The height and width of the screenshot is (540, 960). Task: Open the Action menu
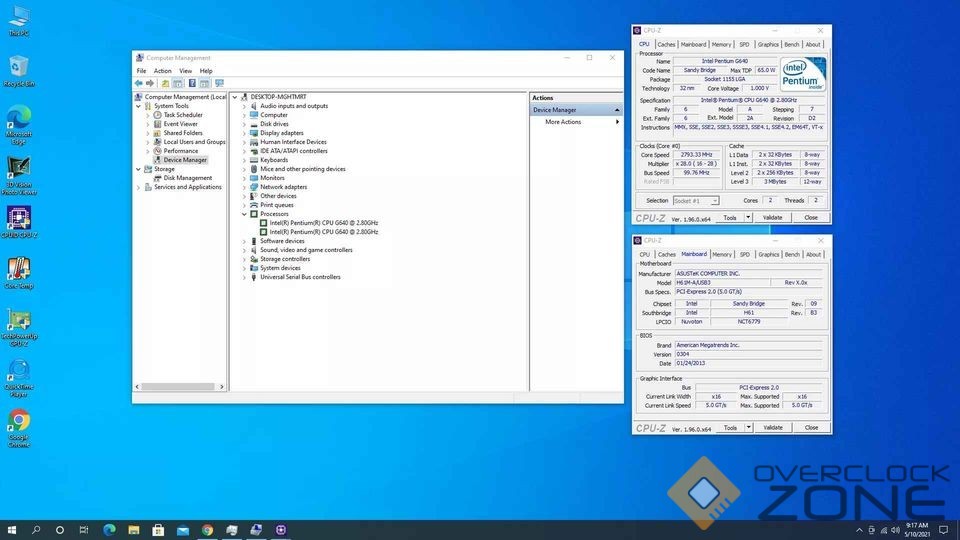(162, 71)
